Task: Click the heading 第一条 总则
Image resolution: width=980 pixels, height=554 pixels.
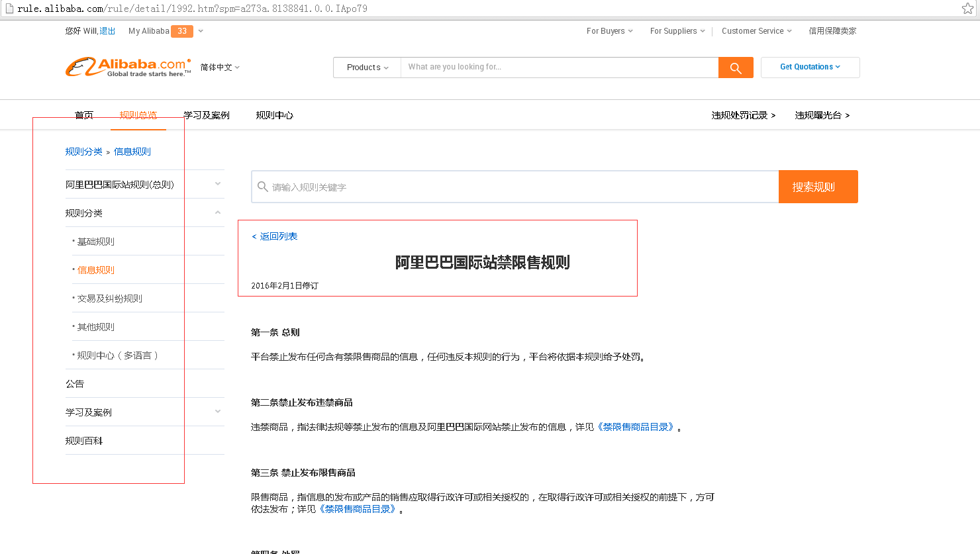Action: click(275, 332)
